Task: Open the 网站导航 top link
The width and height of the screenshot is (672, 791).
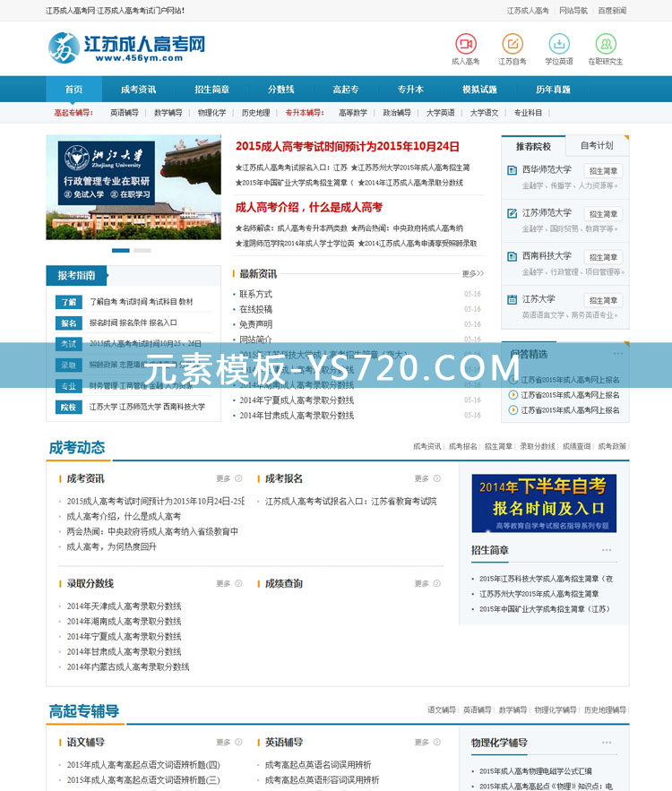Action: click(573, 11)
